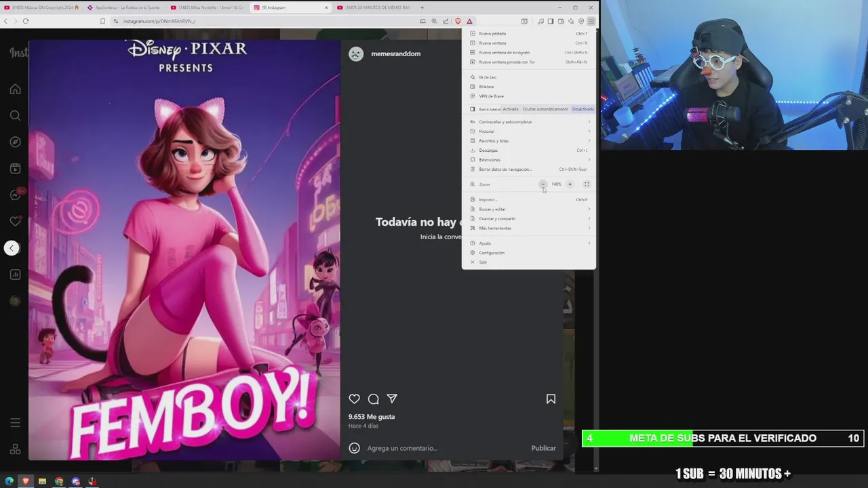The image size is (868, 488).
Task: Open Configuración from the menu
Action: [529, 253]
